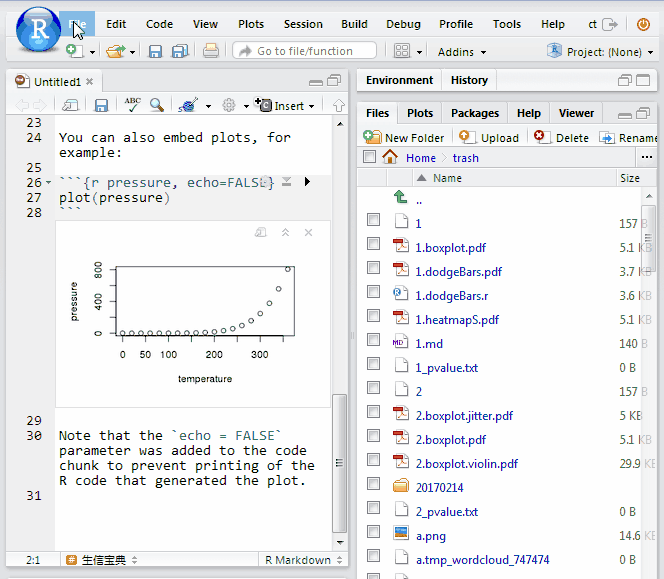
Task: Toggle the select-all checkbox in path bar
Action: [369, 157]
